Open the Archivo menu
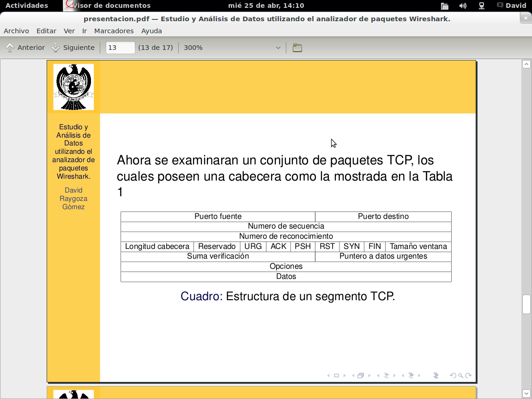The height and width of the screenshot is (399, 532). 16,30
